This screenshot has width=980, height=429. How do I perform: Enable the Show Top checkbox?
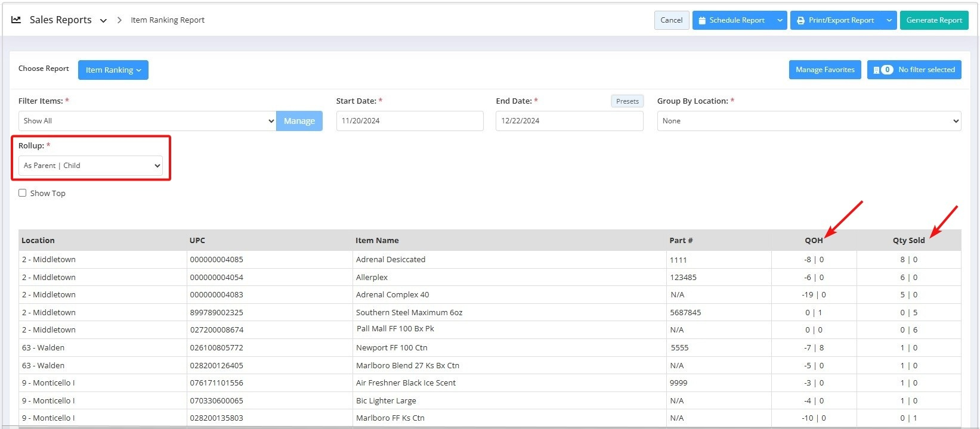click(x=23, y=193)
